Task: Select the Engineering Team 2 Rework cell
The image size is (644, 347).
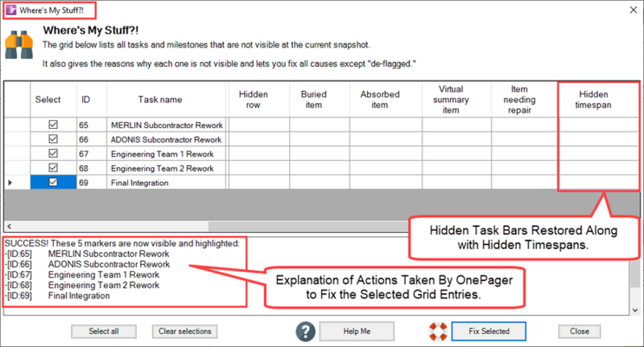Action: coord(167,168)
